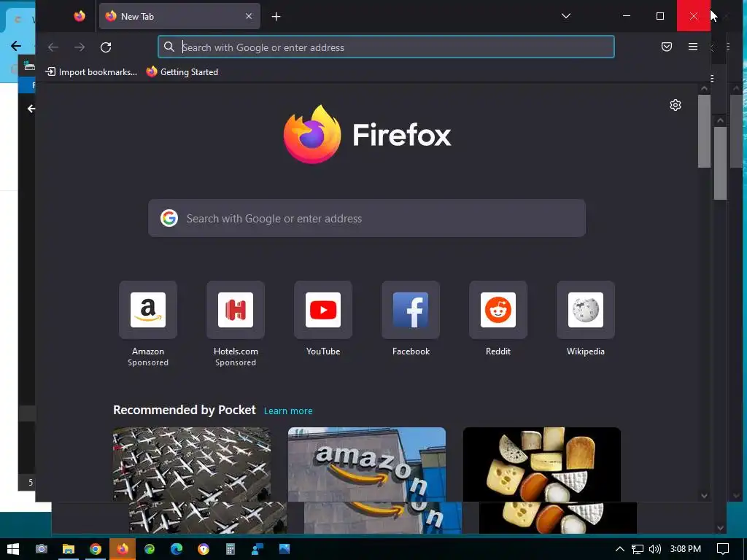
Task: Click the Firefox scrollbar up arrow
Action: pos(704,88)
